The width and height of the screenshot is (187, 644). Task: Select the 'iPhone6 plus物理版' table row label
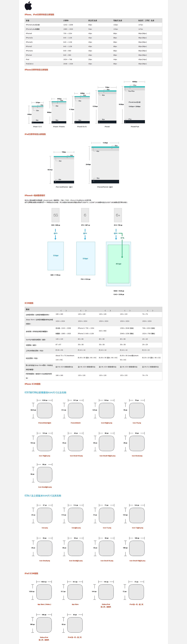click(33, 29)
